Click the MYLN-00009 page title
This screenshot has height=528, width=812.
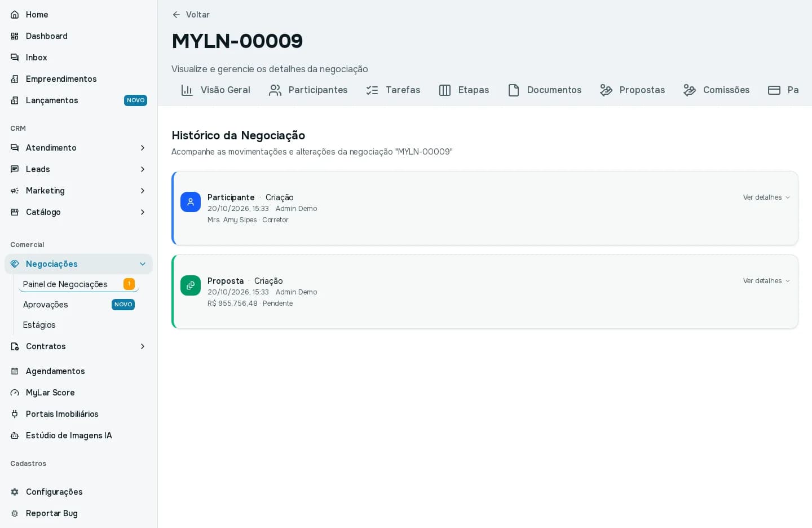(x=237, y=41)
